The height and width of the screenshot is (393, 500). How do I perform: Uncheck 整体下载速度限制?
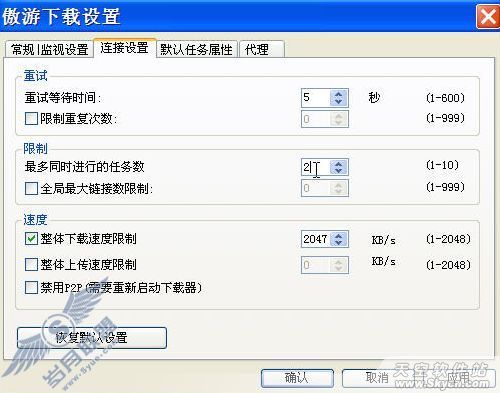pyautogui.click(x=31, y=239)
